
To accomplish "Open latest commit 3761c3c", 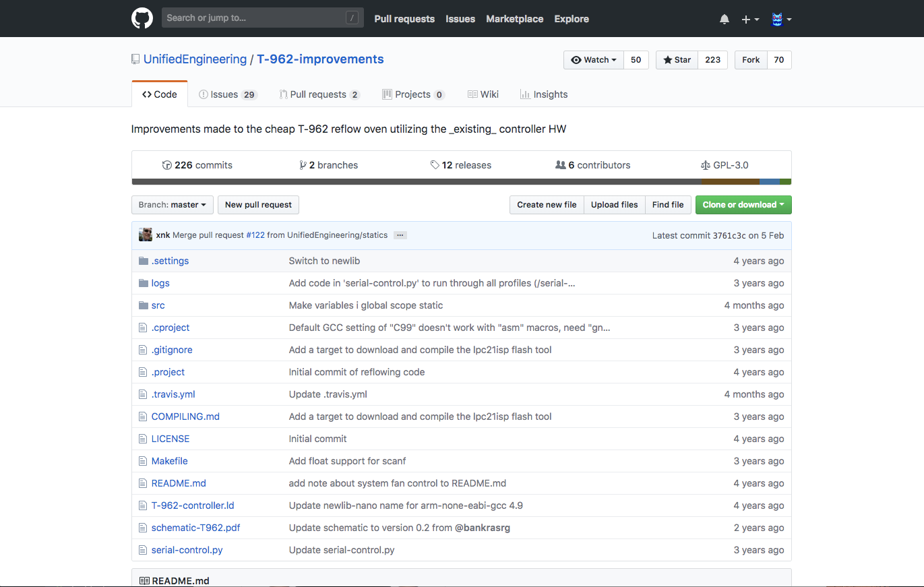I will (731, 235).
